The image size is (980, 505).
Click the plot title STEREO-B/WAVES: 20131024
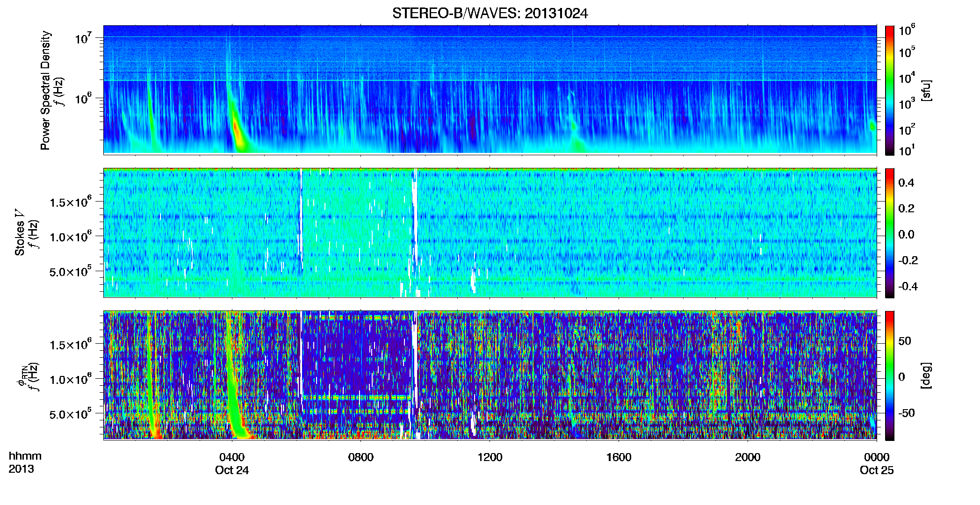(490, 13)
